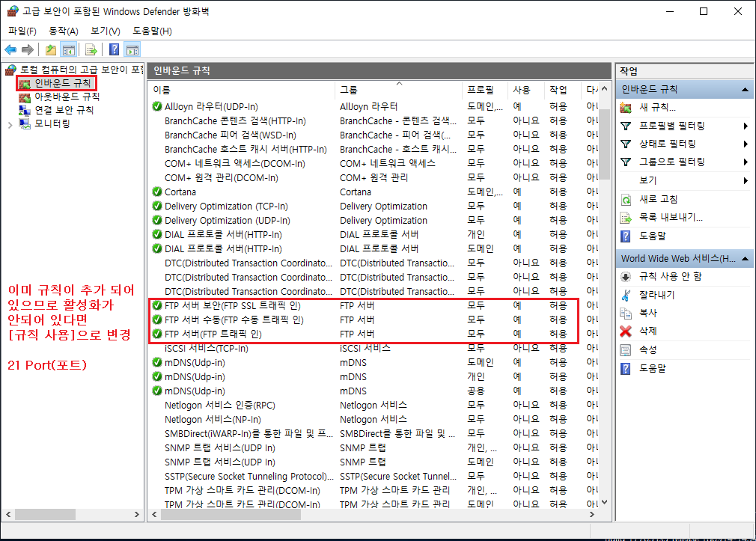Click the green check icon beside Cortana
Viewport: 756px width, 541px height.
156,192
